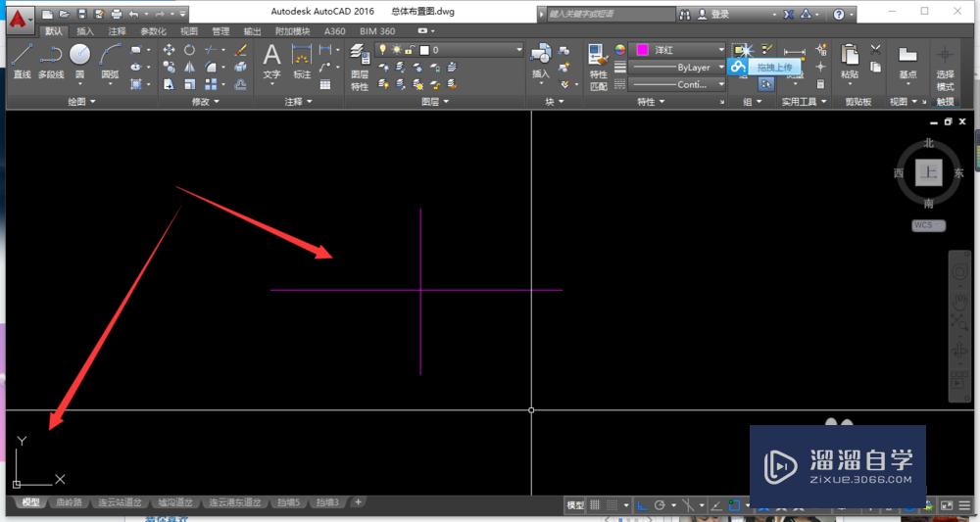Expand the 图层 panel

point(435,101)
